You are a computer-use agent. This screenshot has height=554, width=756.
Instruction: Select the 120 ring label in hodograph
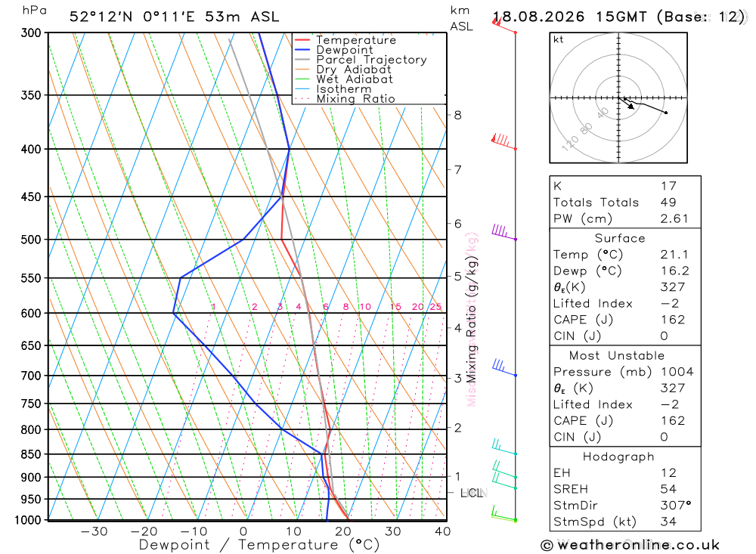click(x=570, y=143)
